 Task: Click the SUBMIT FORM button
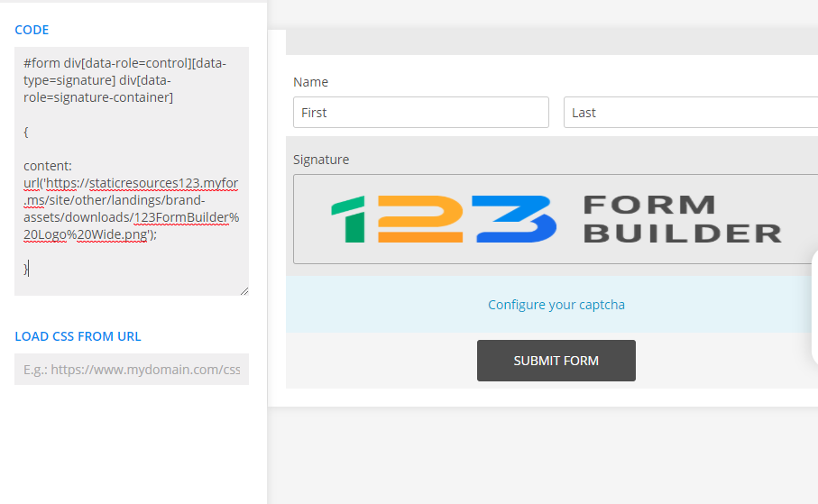tap(556, 361)
